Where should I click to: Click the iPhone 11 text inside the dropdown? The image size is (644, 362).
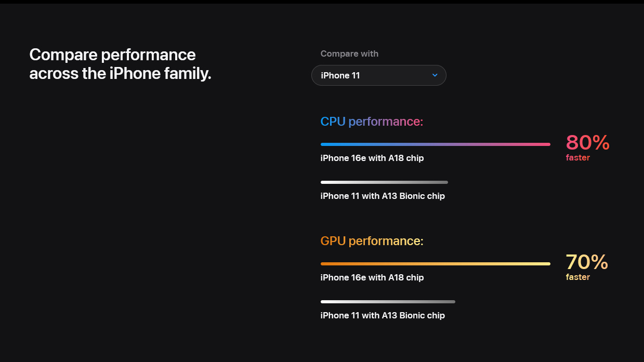pyautogui.click(x=340, y=75)
